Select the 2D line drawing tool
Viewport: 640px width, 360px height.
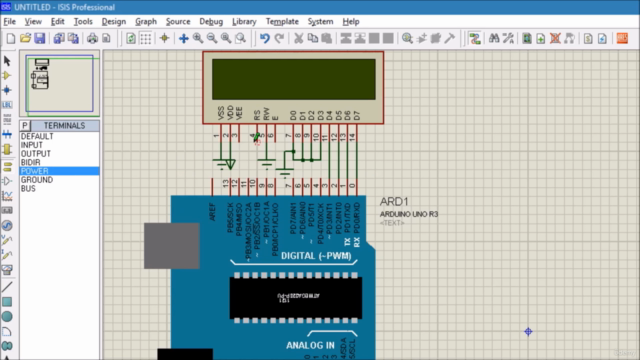[7, 287]
